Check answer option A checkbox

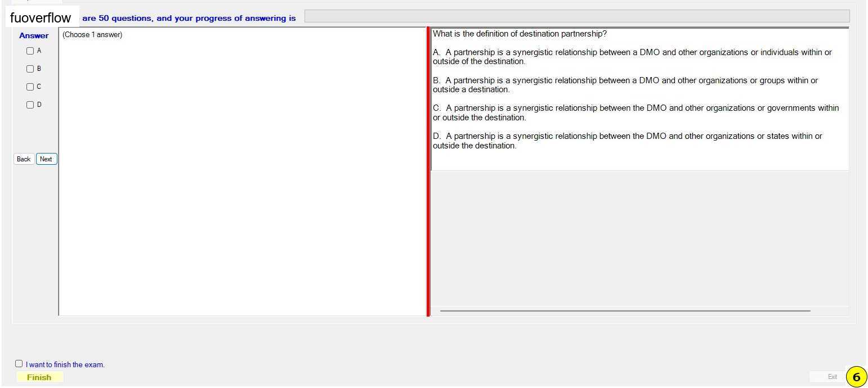click(30, 51)
